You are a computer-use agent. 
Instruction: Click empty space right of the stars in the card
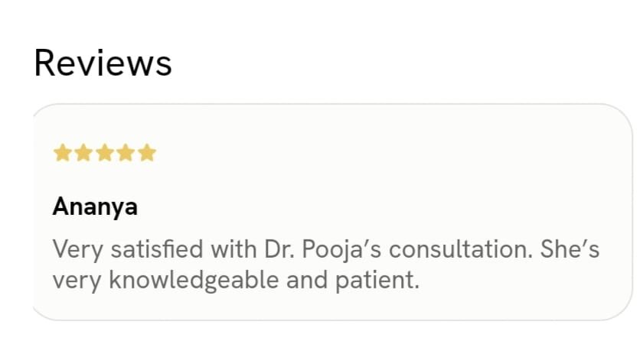383,154
